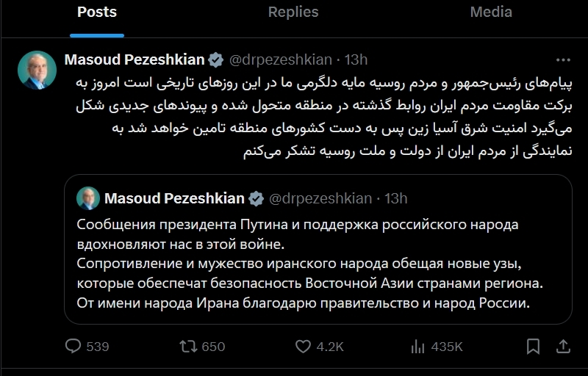Click the reply speech bubble icon
Image resolution: width=588 pixels, height=376 pixels.
(73, 346)
